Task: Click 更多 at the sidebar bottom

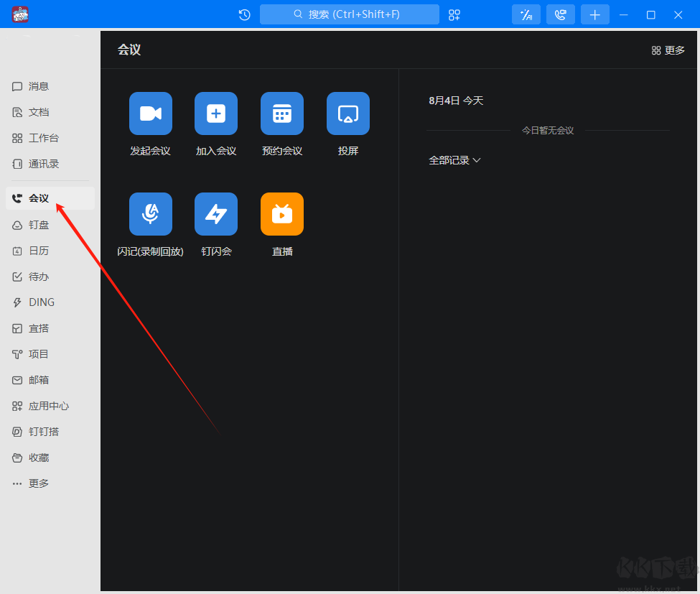Action: click(50, 483)
